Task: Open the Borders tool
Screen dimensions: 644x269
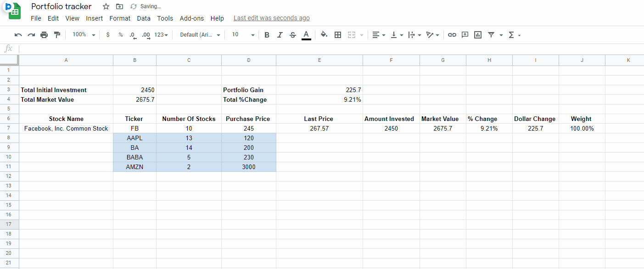Action: tap(338, 35)
